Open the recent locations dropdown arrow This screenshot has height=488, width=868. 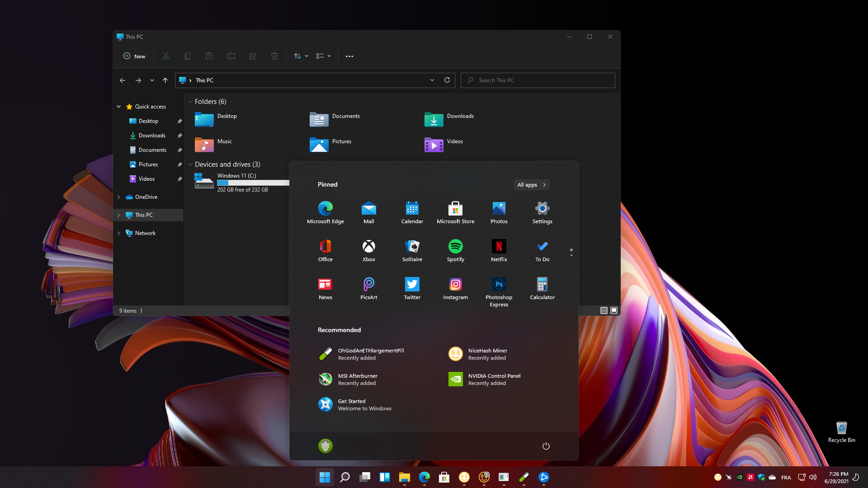(x=152, y=80)
